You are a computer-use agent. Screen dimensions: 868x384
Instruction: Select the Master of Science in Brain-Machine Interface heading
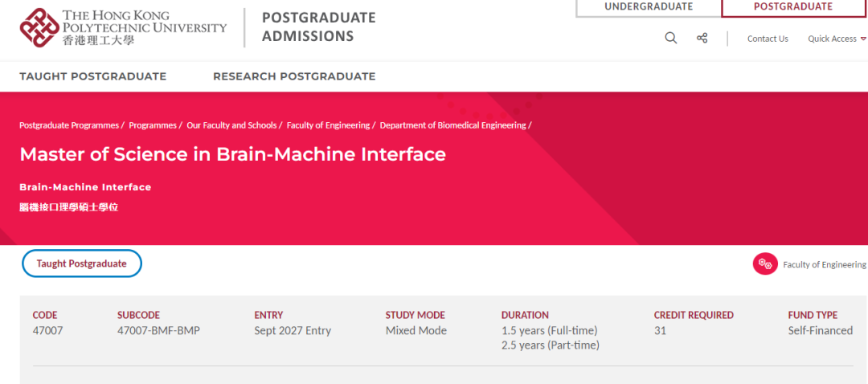point(232,153)
